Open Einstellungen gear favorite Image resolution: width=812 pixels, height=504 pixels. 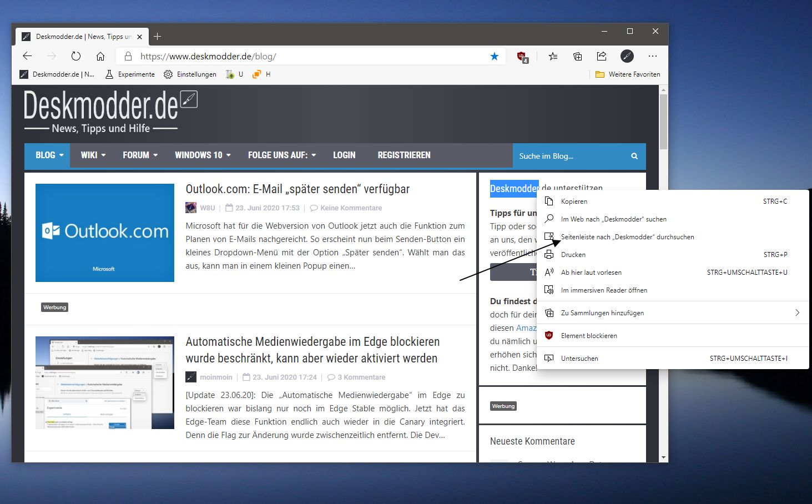[x=190, y=74]
